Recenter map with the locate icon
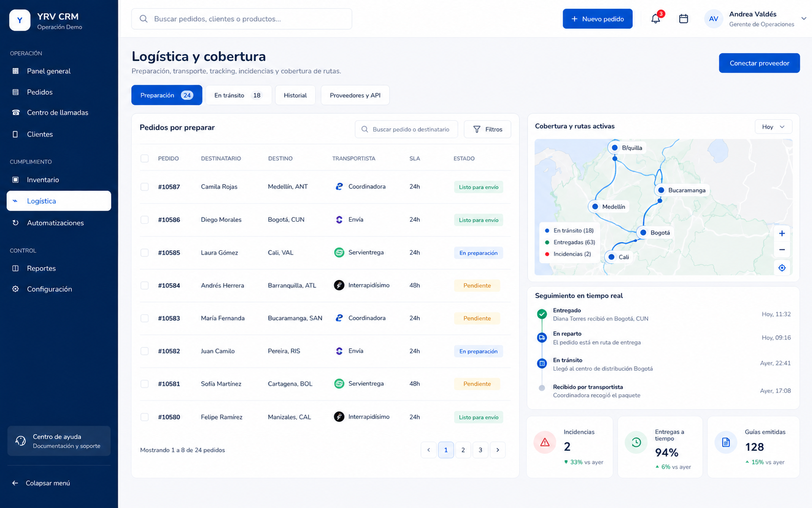The width and height of the screenshot is (812, 508). click(x=782, y=268)
